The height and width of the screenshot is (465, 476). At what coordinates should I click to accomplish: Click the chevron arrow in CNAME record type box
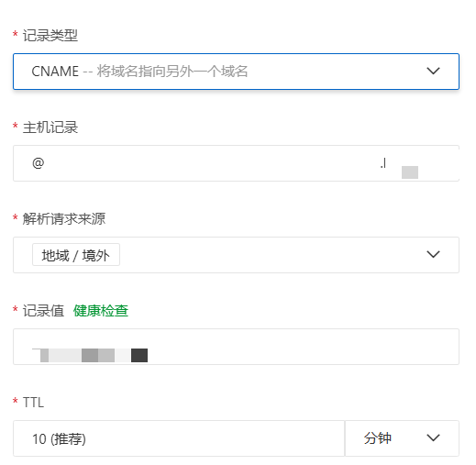point(433,71)
